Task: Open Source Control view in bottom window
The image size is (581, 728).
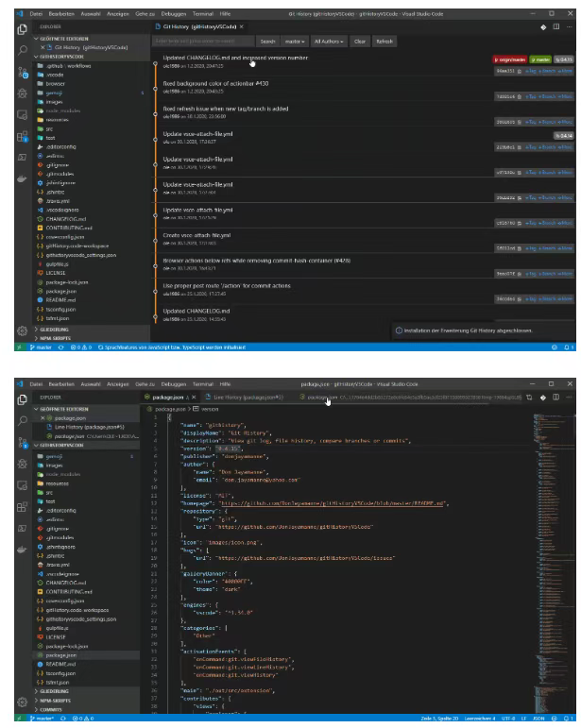Action: [23, 443]
